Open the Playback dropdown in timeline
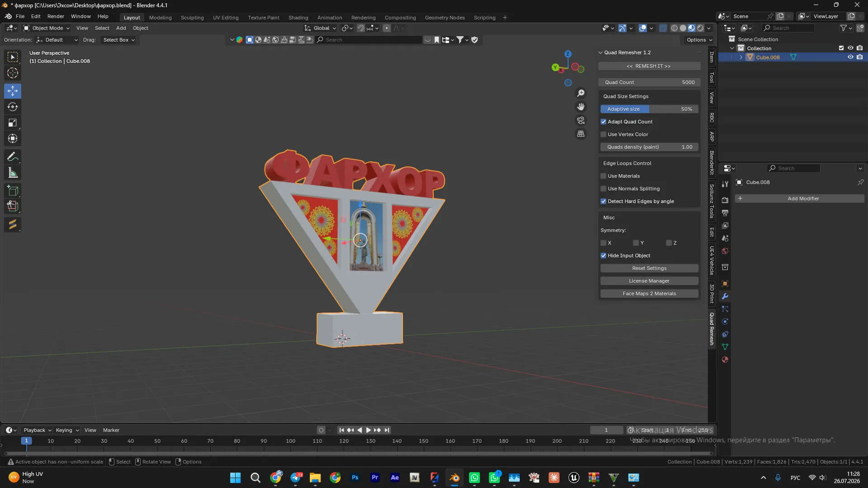 pos(38,430)
